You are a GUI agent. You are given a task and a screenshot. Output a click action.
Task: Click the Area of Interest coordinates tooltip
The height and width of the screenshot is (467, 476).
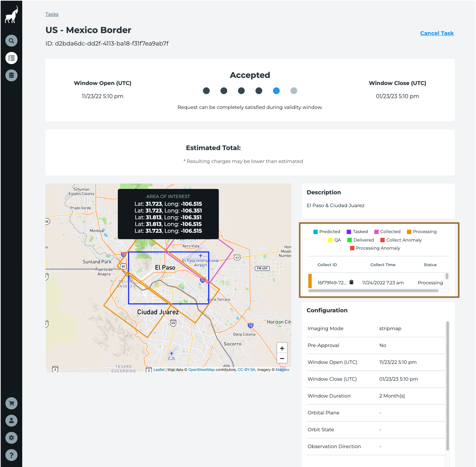click(x=168, y=214)
